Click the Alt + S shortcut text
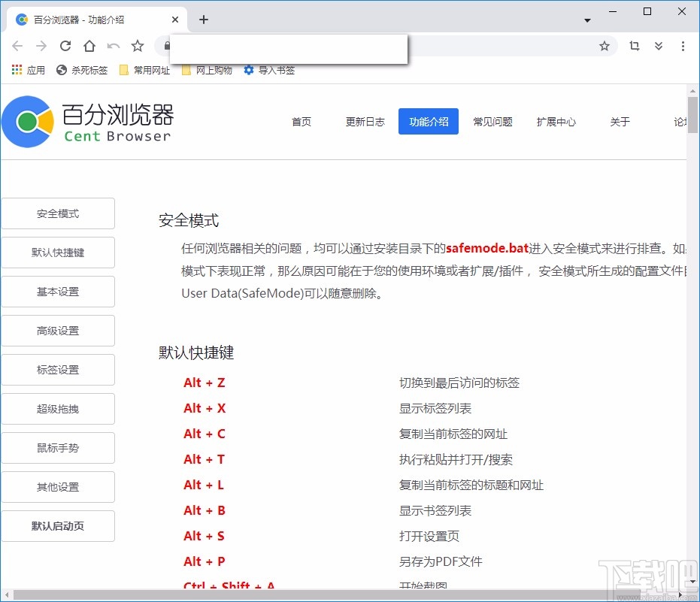Image resolution: width=700 pixels, height=602 pixels. (x=204, y=536)
